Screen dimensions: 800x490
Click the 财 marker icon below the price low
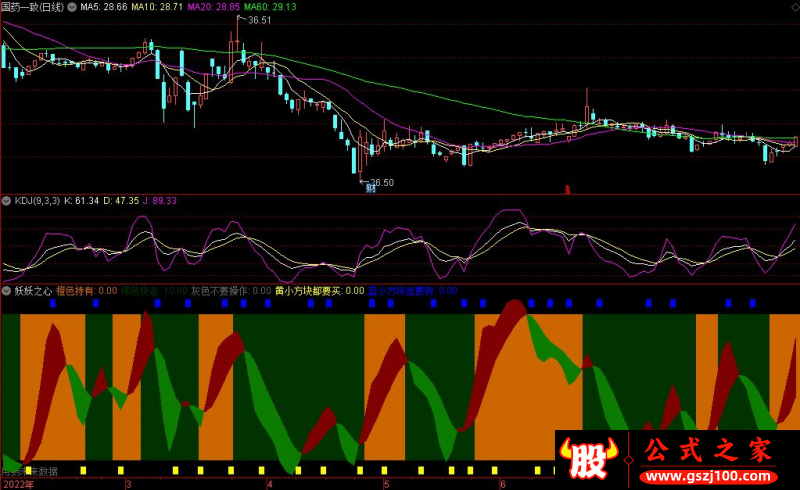click(370, 188)
